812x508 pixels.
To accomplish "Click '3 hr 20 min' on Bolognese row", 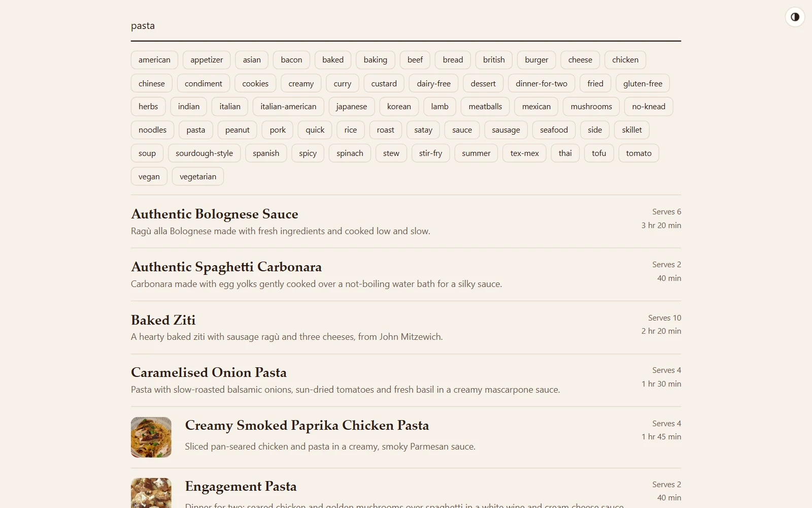I will [661, 225].
